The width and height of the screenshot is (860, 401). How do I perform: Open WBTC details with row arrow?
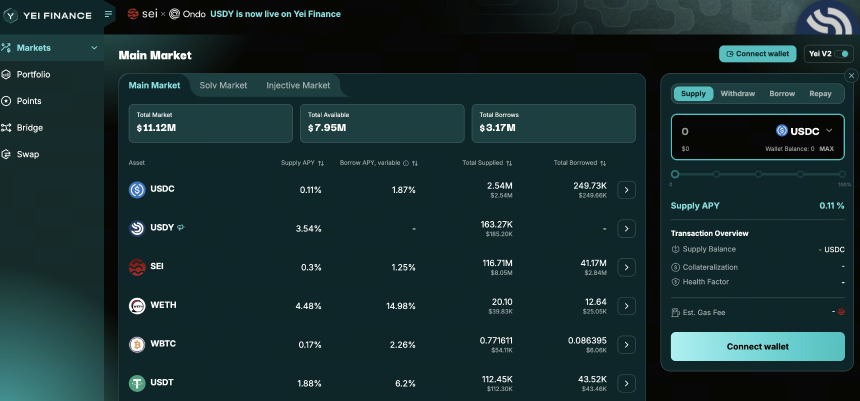click(x=626, y=344)
